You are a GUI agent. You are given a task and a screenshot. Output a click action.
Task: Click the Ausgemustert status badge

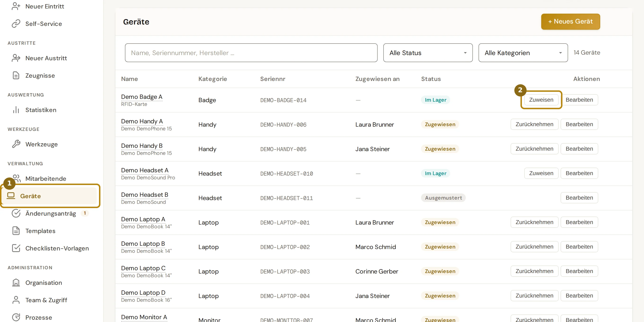(x=443, y=198)
